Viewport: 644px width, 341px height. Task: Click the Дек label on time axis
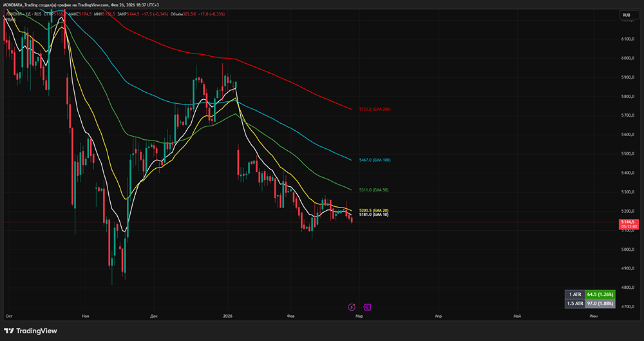[154, 316]
